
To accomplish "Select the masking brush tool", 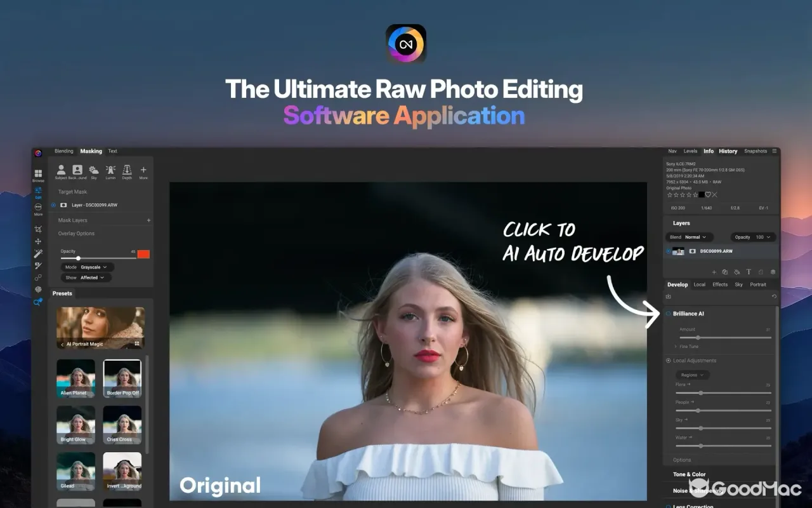I will click(38, 265).
